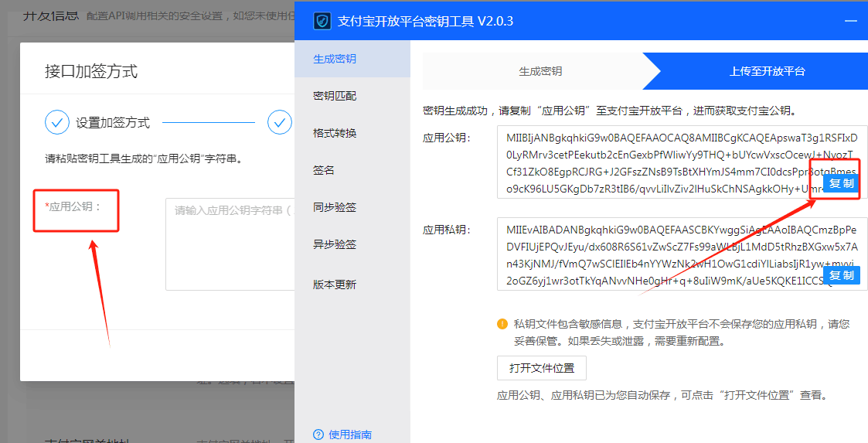Click the orange warning icon beside 私钥文件 notice

(502, 324)
